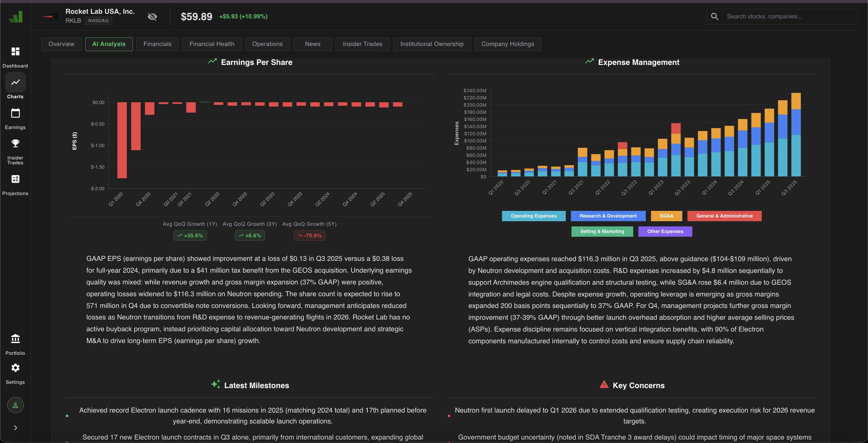Toggle price visibility with the eye-slash icon
868x443 pixels.
pos(152,17)
